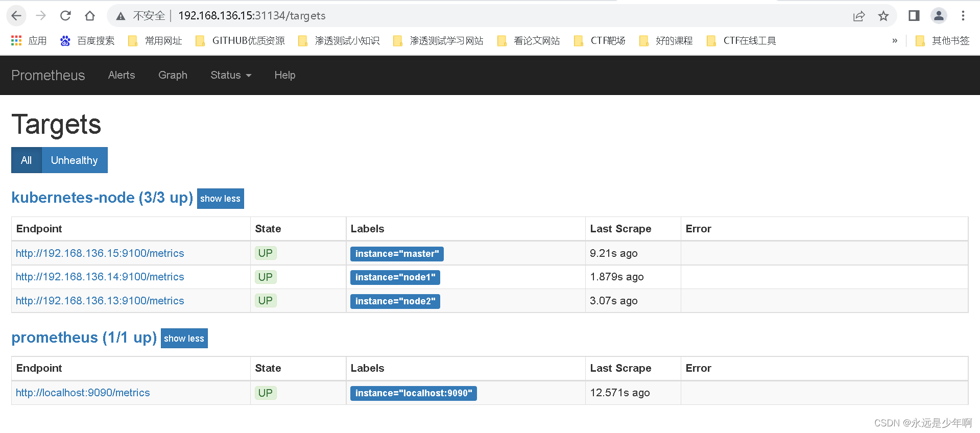Screen dimensions: 980x433
Task: Click the UP state badge for master
Action: pos(266,253)
